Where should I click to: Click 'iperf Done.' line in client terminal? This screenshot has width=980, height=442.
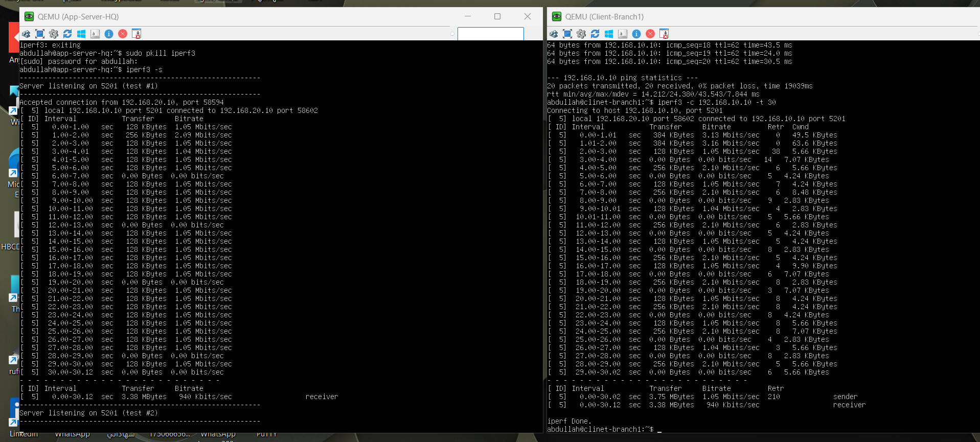click(x=569, y=421)
